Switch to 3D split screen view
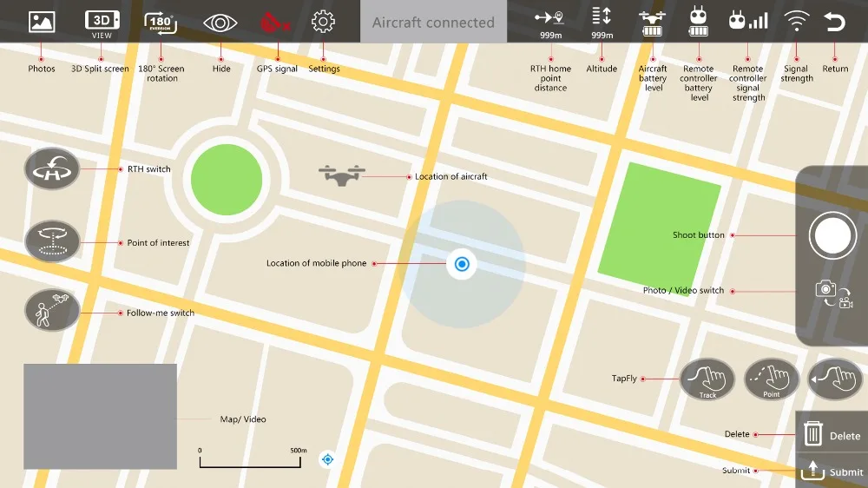 click(x=102, y=24)
